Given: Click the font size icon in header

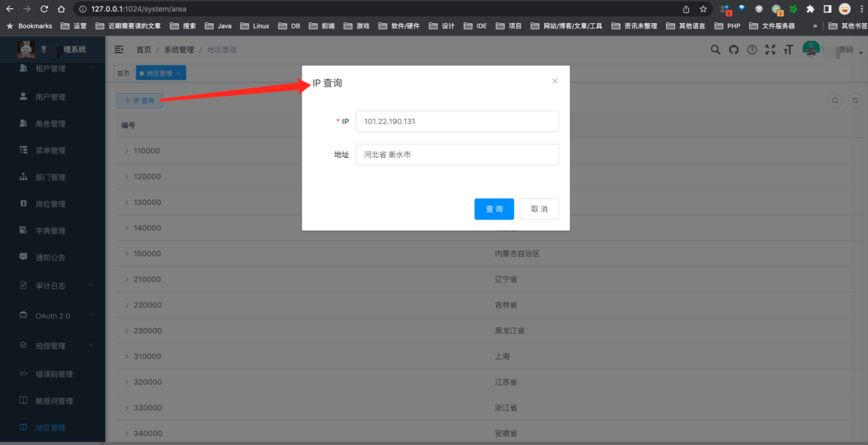Looking at the screenshot, I should click(x=788, y=50).
